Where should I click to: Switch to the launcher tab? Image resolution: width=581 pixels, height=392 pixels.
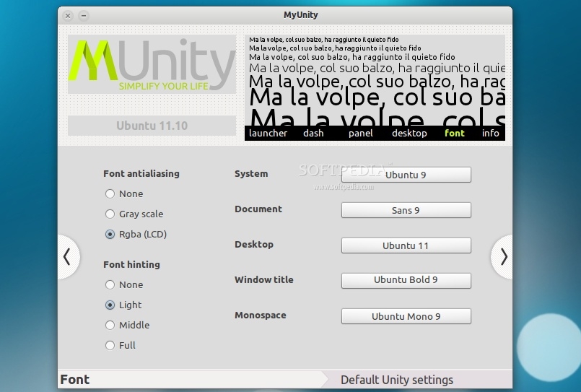[x=268, y=134]
